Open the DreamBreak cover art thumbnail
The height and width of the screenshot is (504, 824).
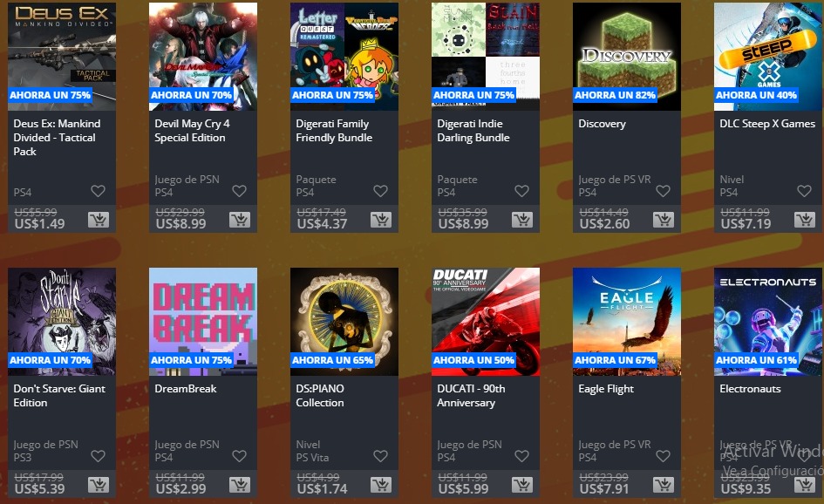203,322
